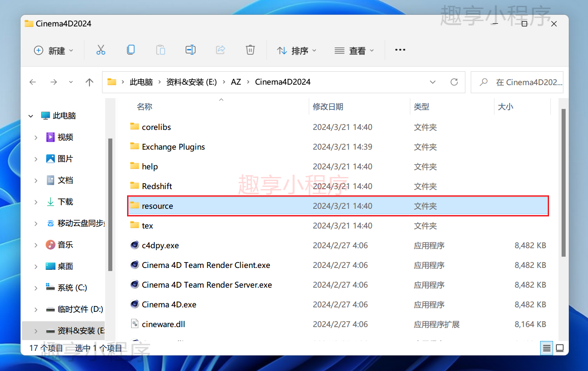Screen dimensions: 588x371
Task: Sort by 大小 column header
Action: (506, 107)
